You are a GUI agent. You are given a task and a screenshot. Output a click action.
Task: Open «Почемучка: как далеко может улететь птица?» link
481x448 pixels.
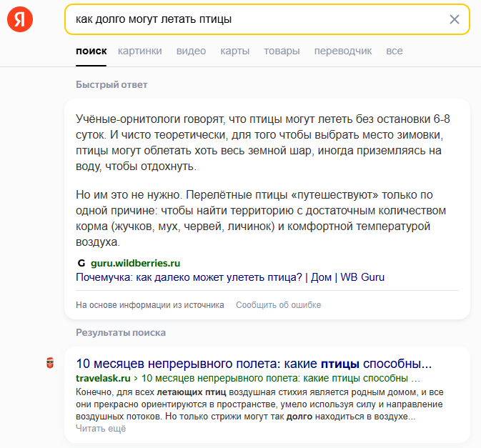(230, 277)
